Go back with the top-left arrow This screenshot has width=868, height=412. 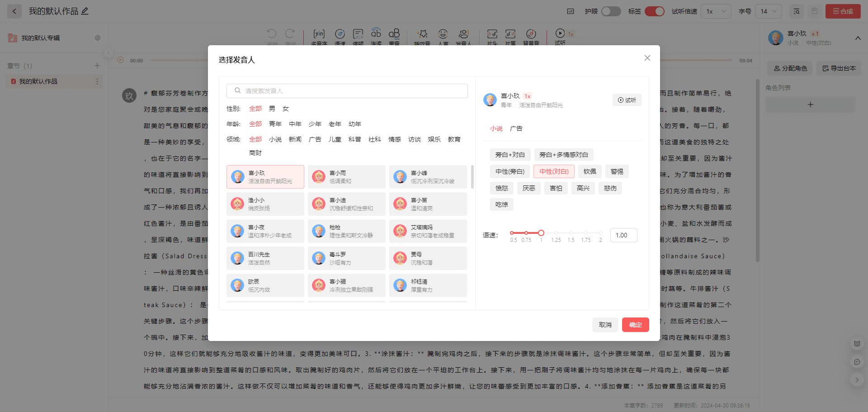14,11
